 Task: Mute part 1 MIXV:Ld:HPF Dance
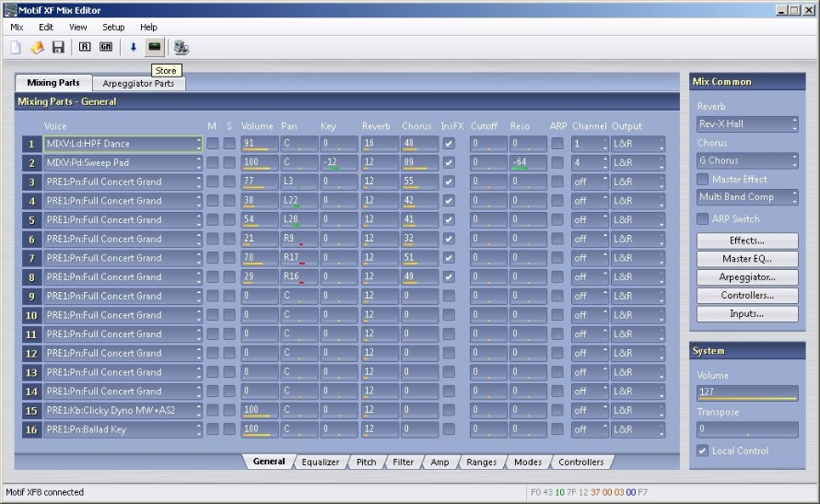212,143
